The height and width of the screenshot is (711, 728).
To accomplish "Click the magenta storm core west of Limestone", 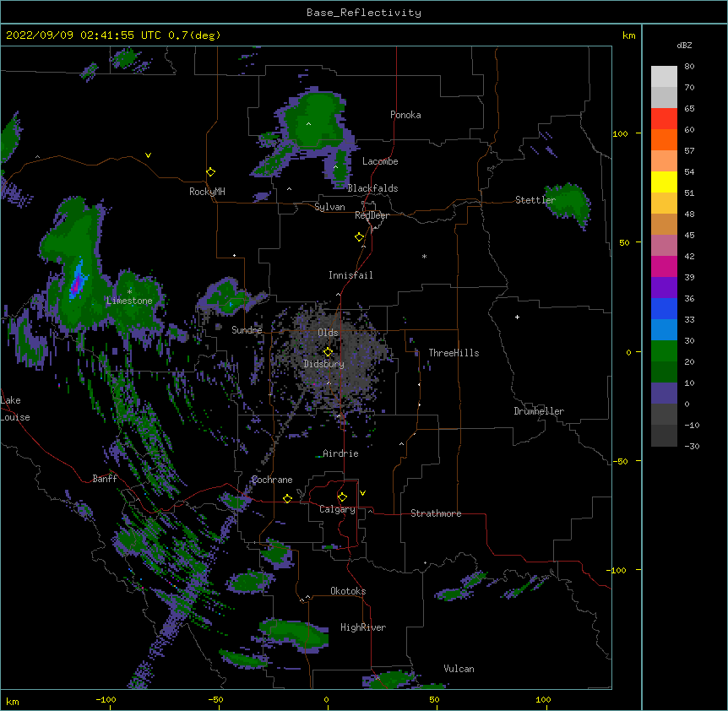I will [76, 285].
